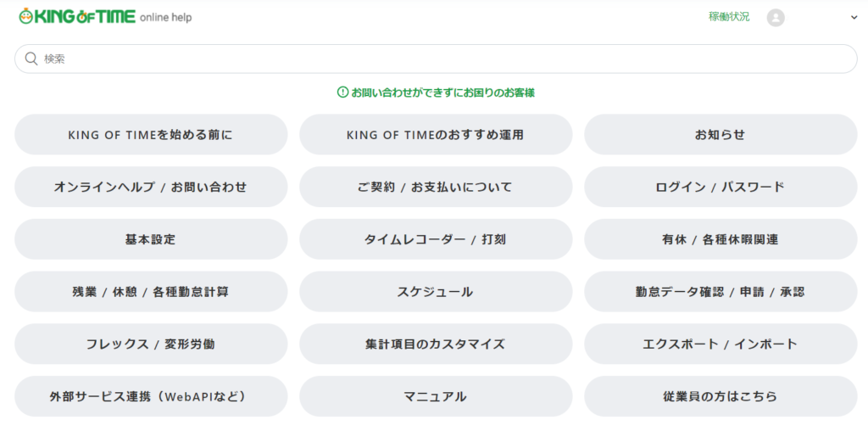Open the マニュアル category
Image resolution: width=868 pixels, height=437 pixels.
pos(436,396)
